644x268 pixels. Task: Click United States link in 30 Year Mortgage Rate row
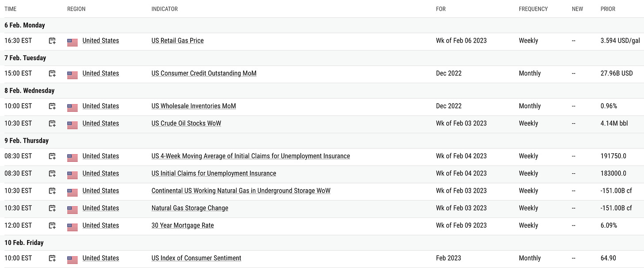coord(101,225)
